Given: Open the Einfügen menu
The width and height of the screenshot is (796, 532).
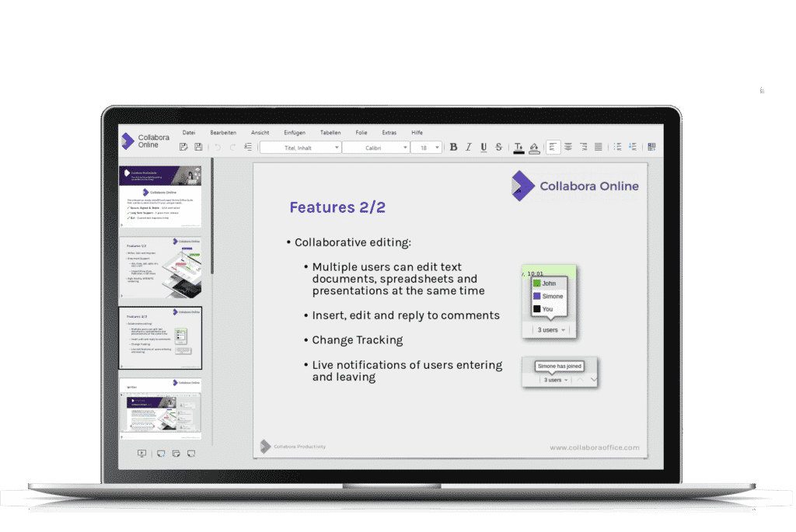Looking at the screenshot, I should click(x=295, y=133).
